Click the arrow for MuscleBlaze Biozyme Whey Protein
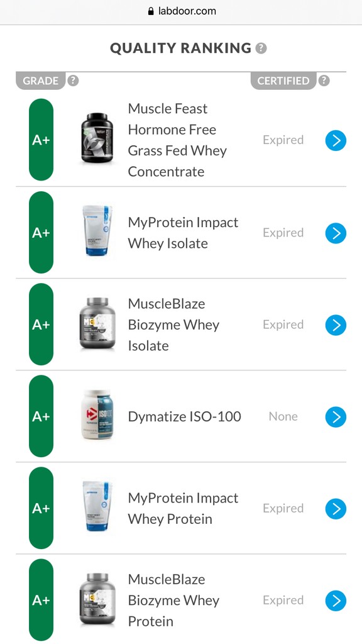Viewport: 362px width, 644px height. [336, 601]
